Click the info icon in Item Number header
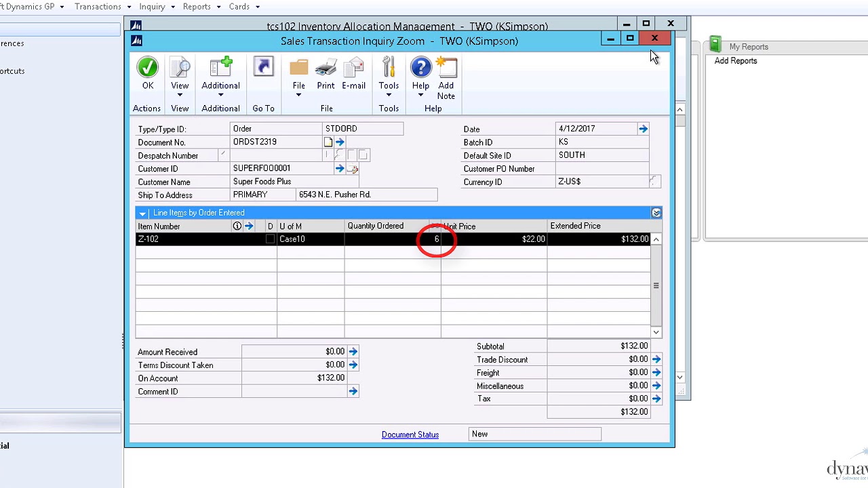This screenshot has height=488, width=868. pyautogui.click(x=237, y=226)
